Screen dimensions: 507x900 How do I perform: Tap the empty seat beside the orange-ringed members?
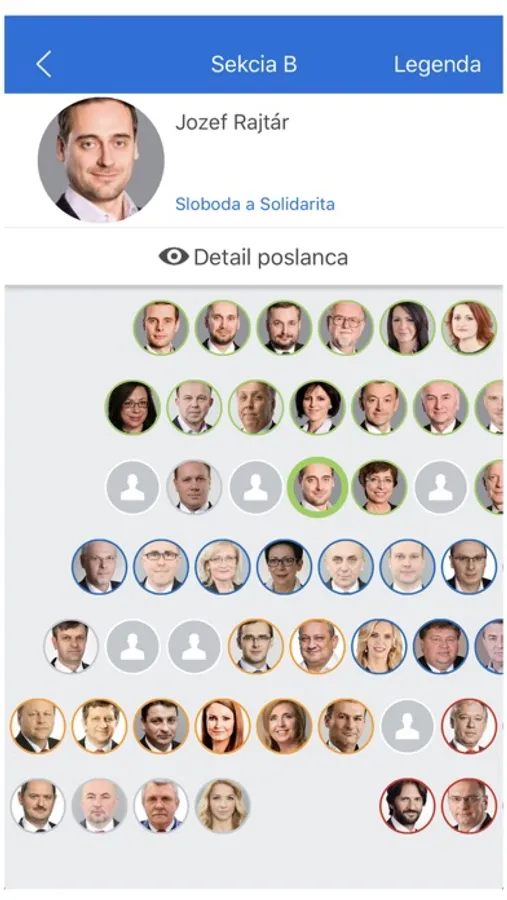(408, 726)
